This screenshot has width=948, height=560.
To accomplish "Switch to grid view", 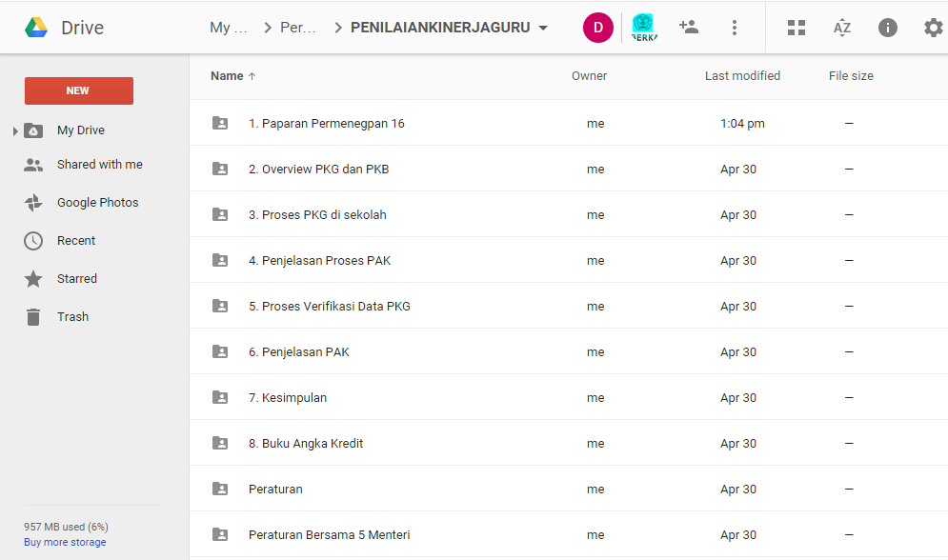I will (x=797, y=28).
